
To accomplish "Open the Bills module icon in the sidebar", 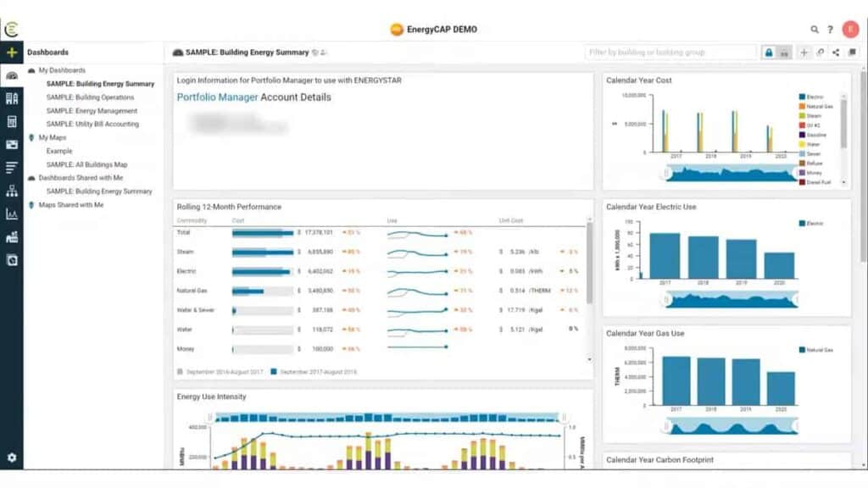I will 13,120.
